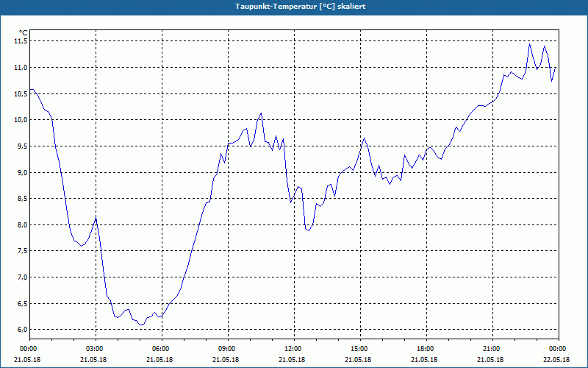Pick the 9,0 y-axis value

tap(22, 172)
